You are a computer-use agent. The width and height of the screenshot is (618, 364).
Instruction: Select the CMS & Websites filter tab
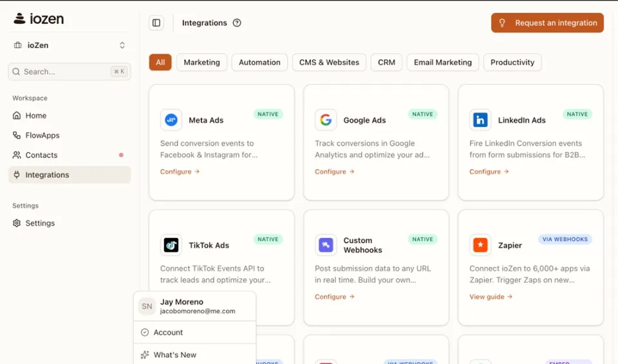coord(329,62)
